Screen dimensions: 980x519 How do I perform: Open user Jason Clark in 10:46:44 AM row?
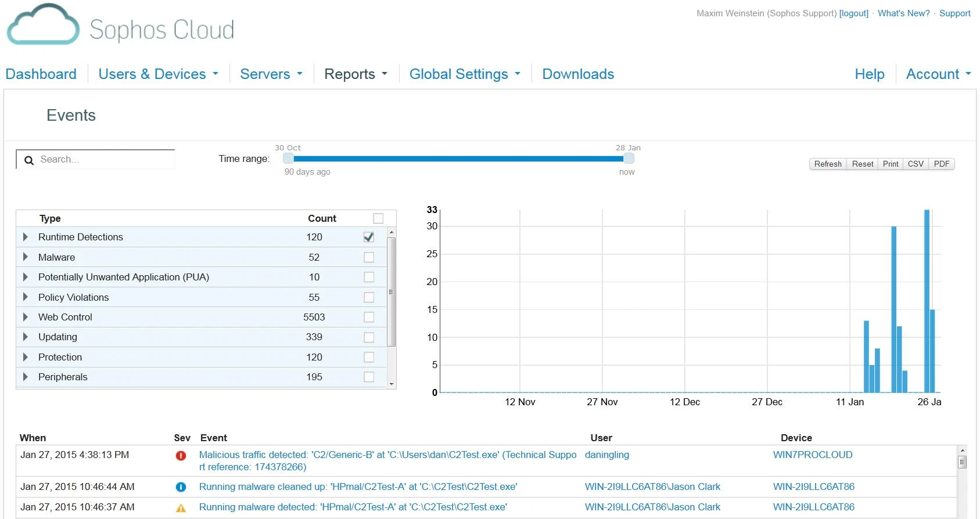click(652, 487)
